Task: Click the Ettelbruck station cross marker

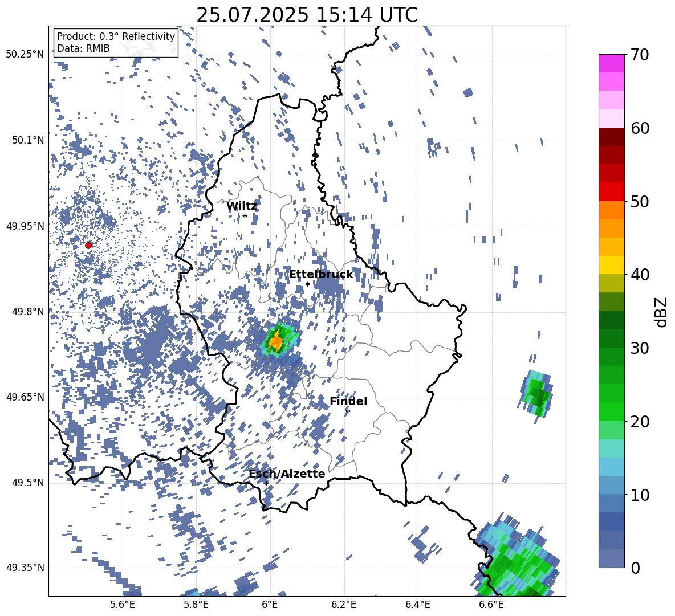Action: (307, 284)
